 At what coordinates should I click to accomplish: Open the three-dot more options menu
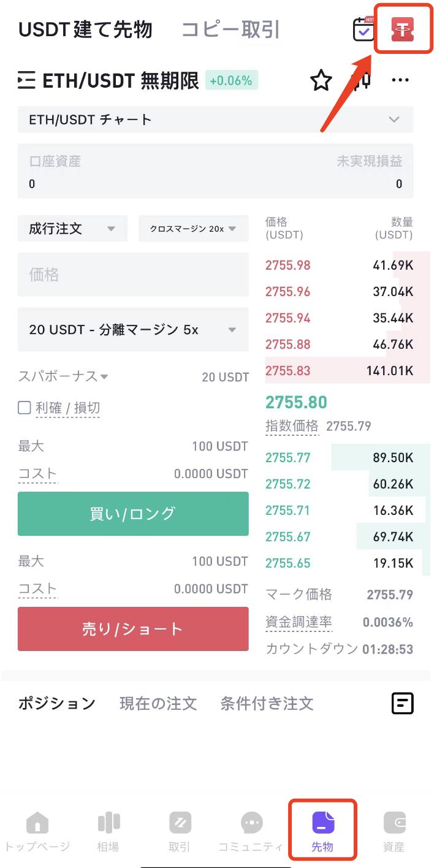click(x=400, y=80)
